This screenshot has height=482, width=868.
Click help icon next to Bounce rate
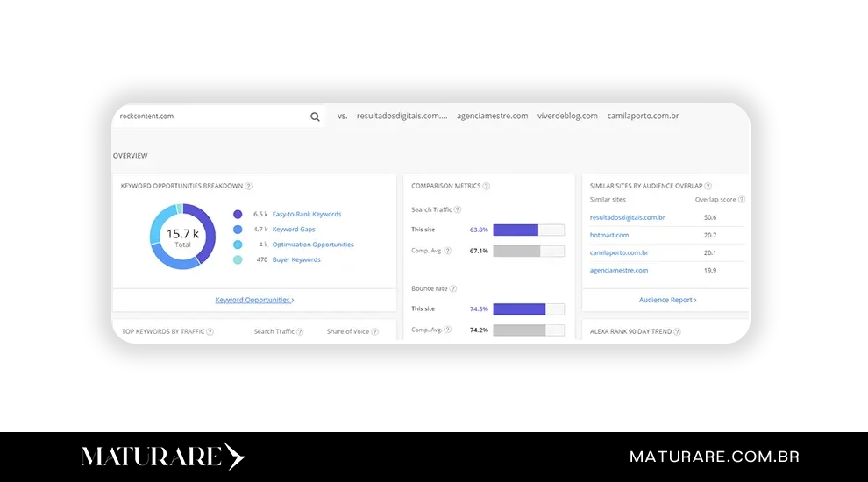(453, 288)
